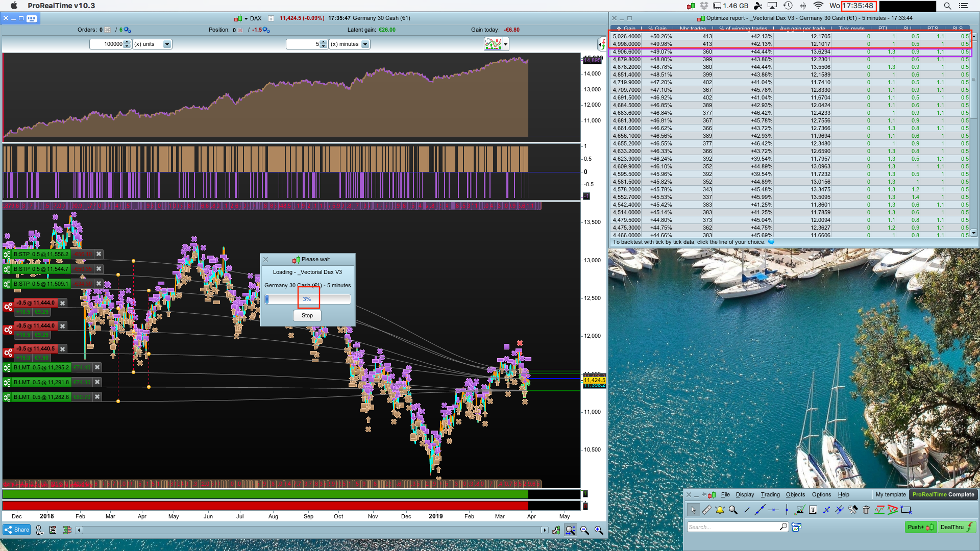
Task: Open the minutes timeframe dropdown
Action: click(x=365, y=44)
